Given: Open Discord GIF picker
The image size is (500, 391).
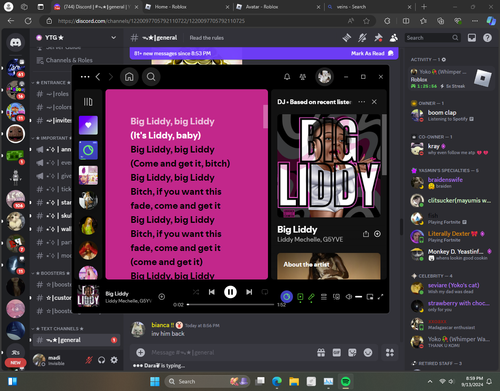Looking at the screenshot, I should coord(337,352).
